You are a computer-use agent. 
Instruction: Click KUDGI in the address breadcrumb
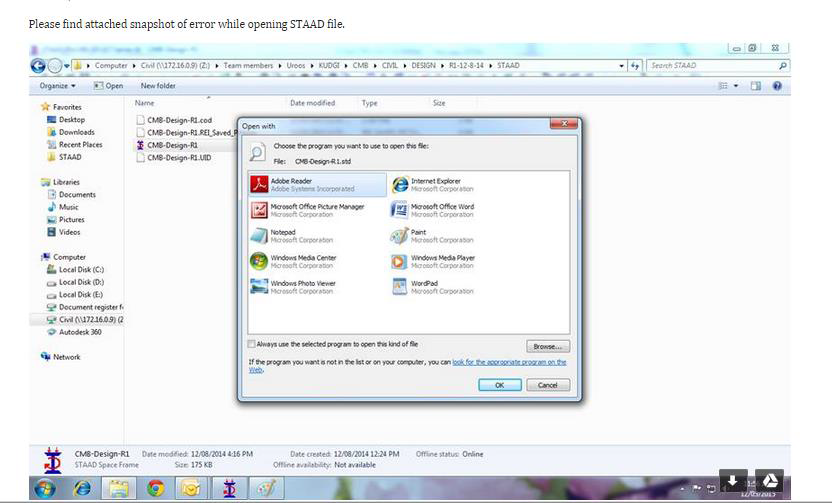[x=329, y=66]
